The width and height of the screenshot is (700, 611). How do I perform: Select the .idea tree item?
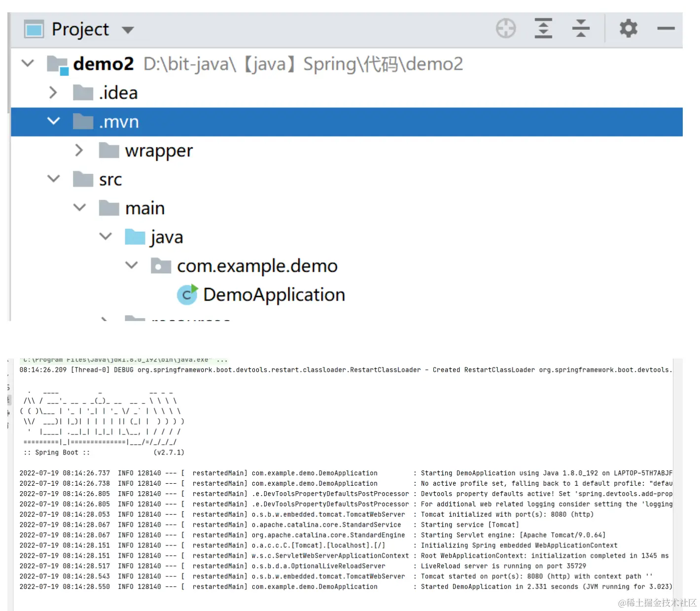[x=118, y=93]
